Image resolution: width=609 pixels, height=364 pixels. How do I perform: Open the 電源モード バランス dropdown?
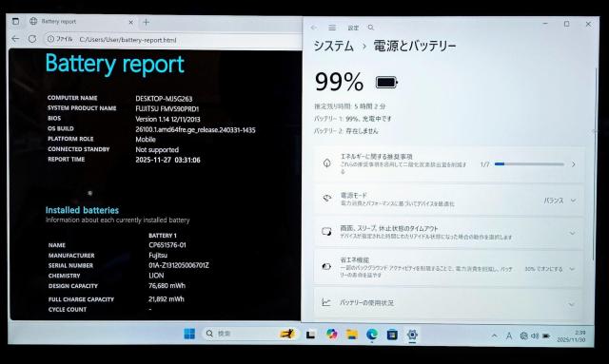[560, 201]
